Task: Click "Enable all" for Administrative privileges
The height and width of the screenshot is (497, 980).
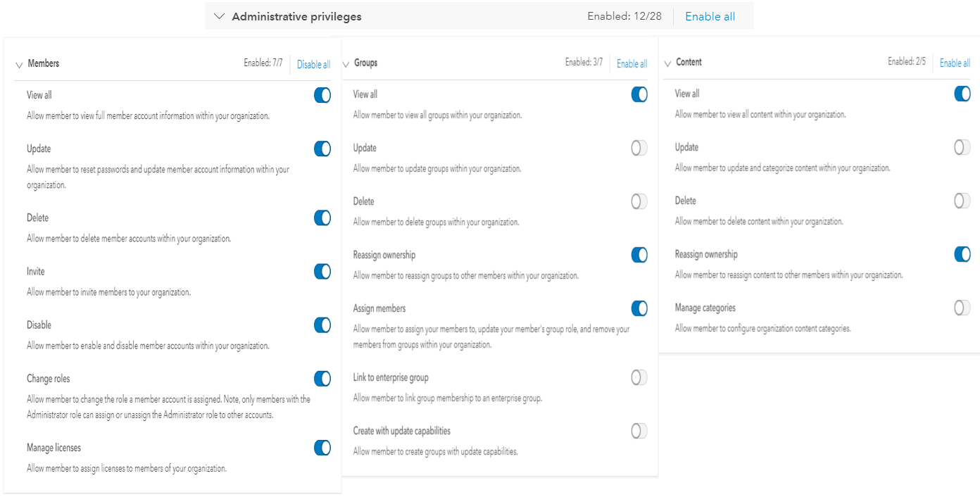Action: click(x=709, y=15)
